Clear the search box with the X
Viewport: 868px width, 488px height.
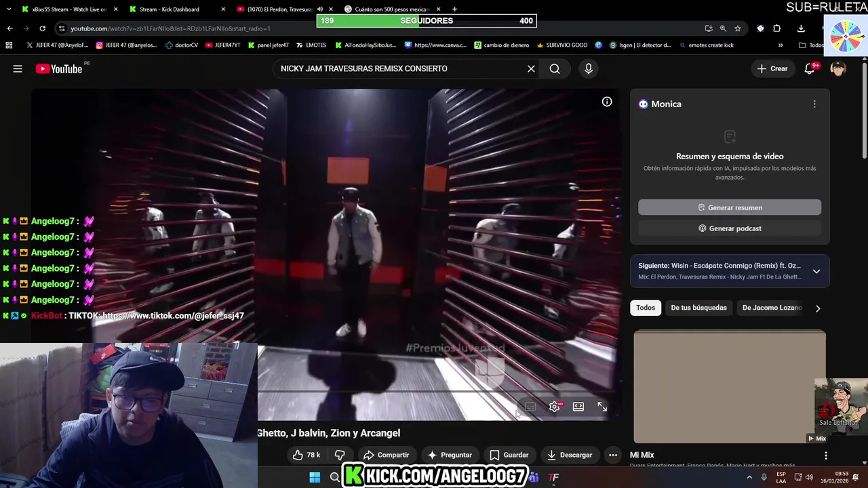click(x=531, y=68)
